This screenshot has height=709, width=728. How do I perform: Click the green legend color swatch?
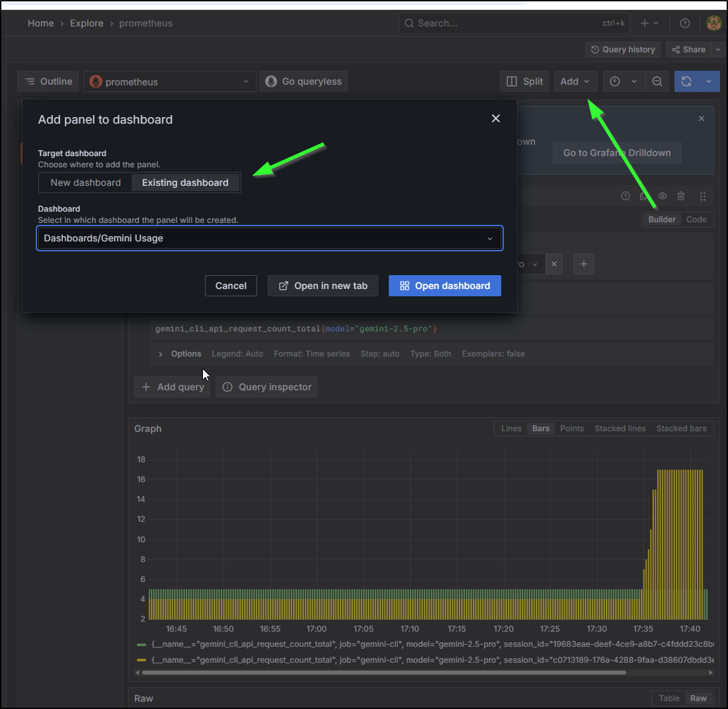coord(142,644)
